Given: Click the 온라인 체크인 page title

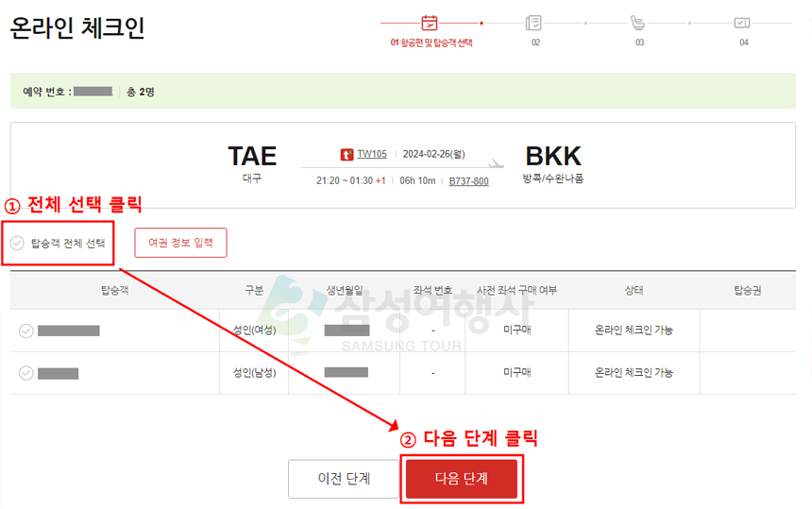Looking at the screenshot, I should click(77, 28).
